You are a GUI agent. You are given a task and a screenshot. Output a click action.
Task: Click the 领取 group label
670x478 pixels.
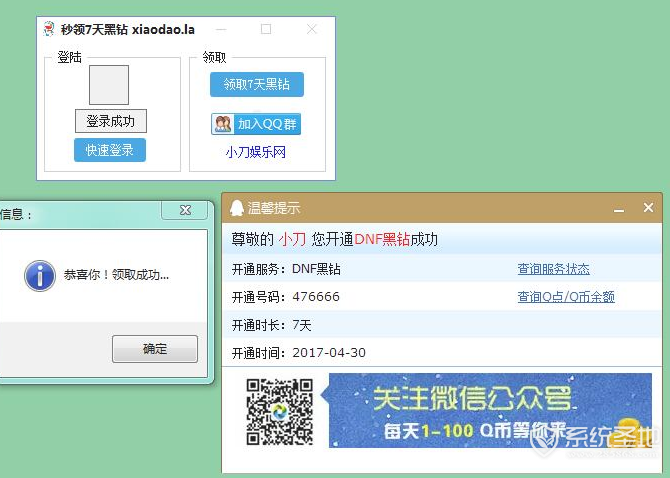(x=214, y=57)
